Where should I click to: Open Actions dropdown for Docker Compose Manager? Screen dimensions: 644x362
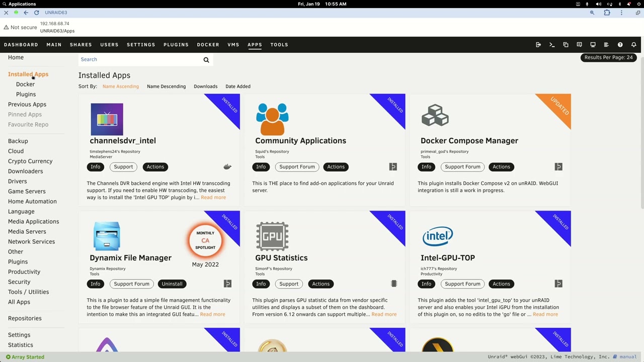coord(501,167)
